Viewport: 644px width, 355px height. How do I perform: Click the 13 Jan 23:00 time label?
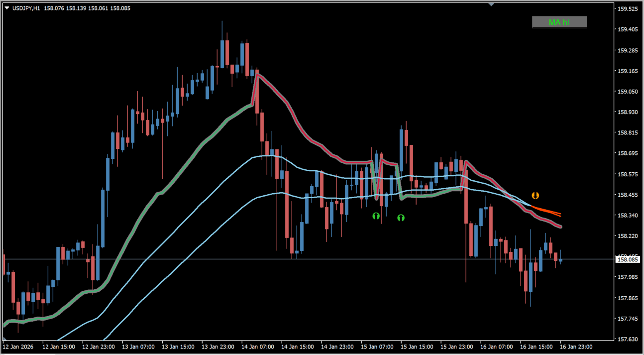(217, 346)
